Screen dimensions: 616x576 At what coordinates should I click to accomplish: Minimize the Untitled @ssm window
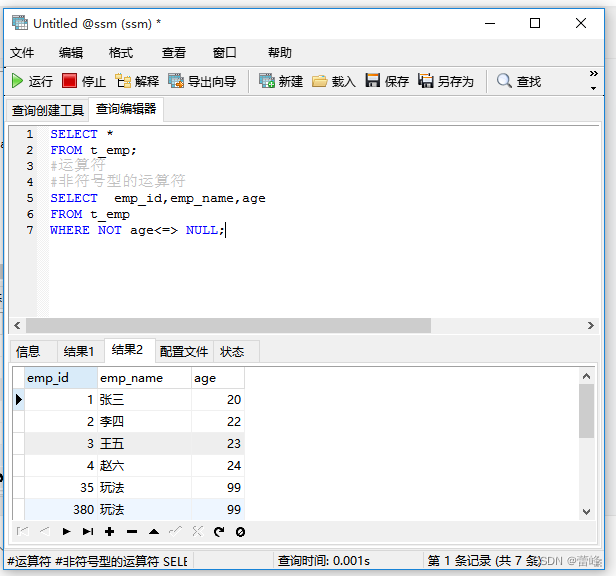coord(490,23)
